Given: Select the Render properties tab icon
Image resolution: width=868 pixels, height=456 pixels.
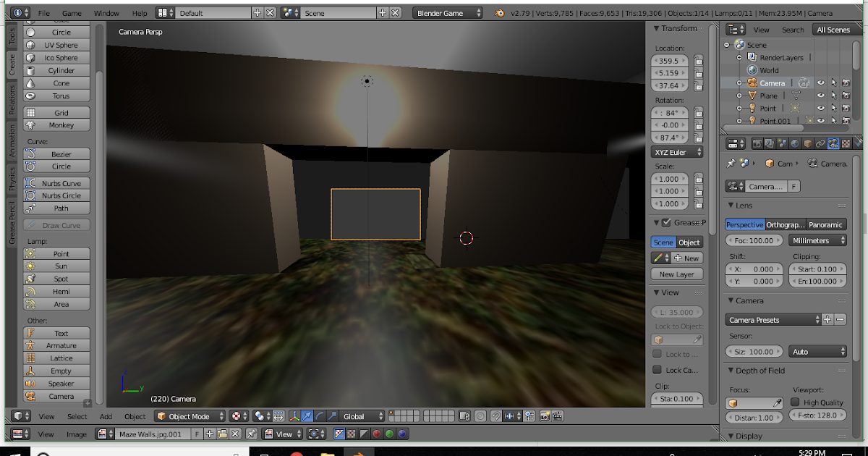Looking at the screenshot, I should pyautogui.click(x=757, y=143).
